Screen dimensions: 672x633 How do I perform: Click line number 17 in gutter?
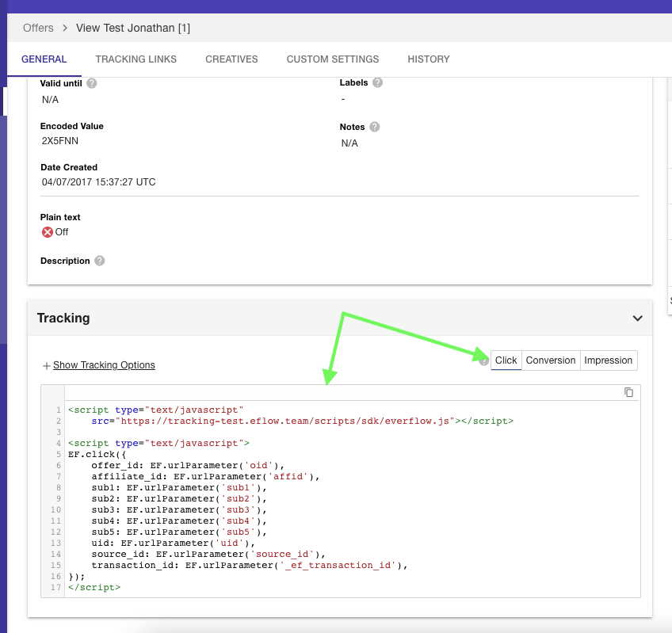click(55, 588)
